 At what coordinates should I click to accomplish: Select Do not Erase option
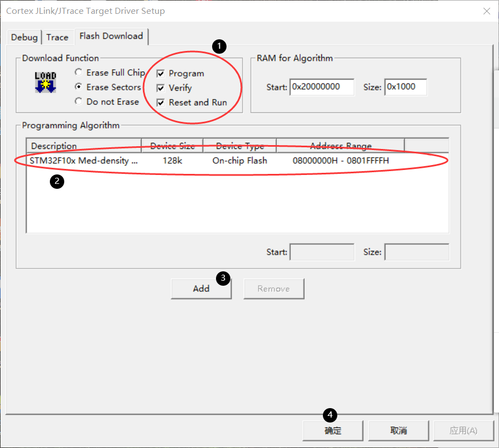click(107, 101)
